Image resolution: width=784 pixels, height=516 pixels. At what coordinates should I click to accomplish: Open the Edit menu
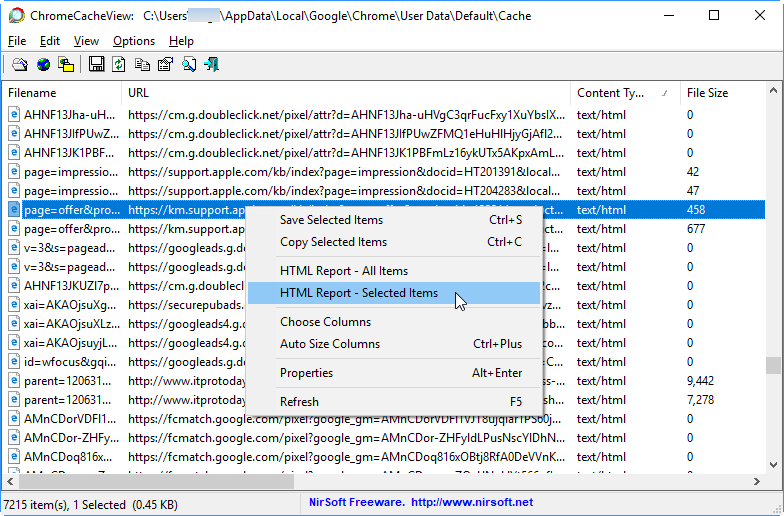(50, 41)
